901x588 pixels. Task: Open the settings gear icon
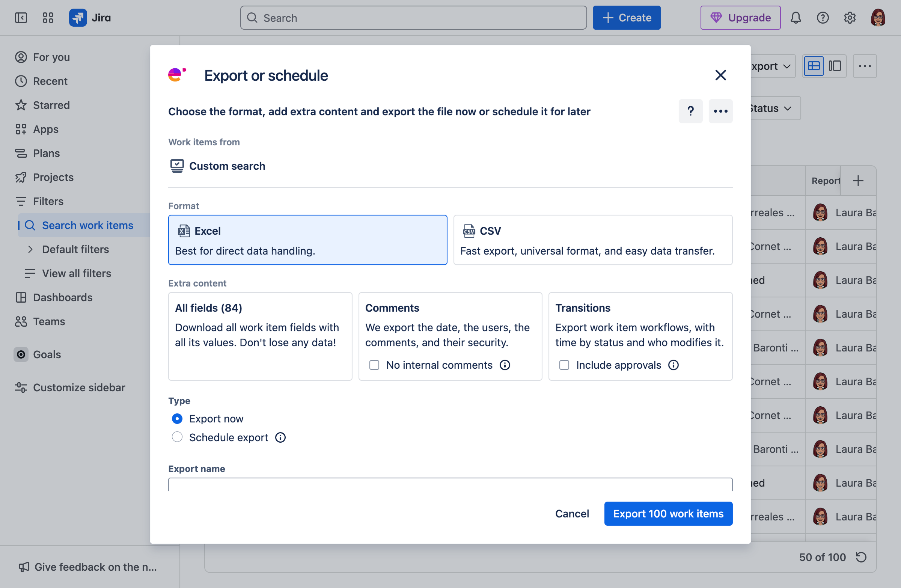coord(850,18)
